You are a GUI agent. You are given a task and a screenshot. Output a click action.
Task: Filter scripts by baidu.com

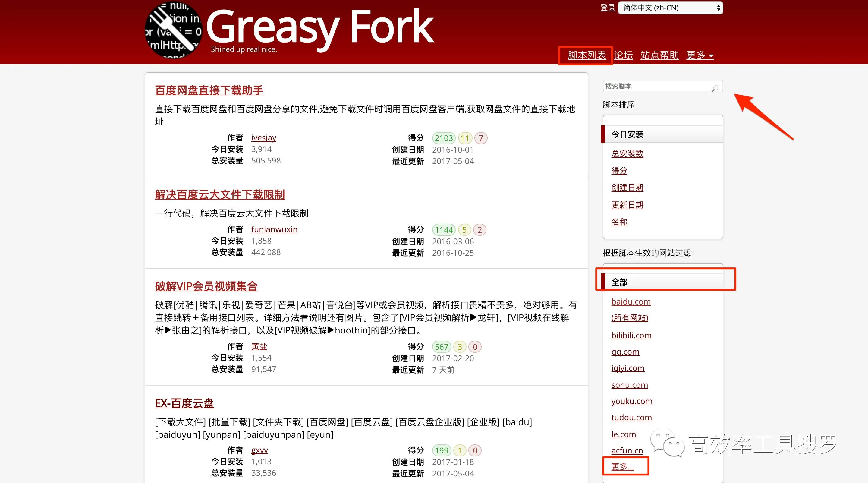(x=631, y=302)
